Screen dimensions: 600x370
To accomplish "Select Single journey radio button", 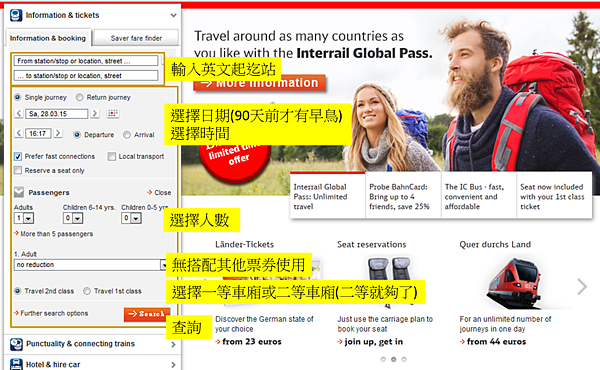I will coord(18,97).
